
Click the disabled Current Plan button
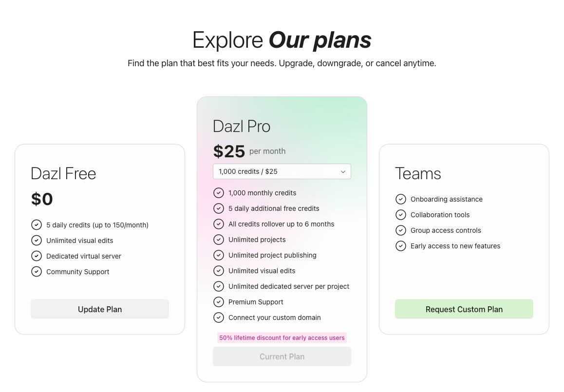point(282,356)
